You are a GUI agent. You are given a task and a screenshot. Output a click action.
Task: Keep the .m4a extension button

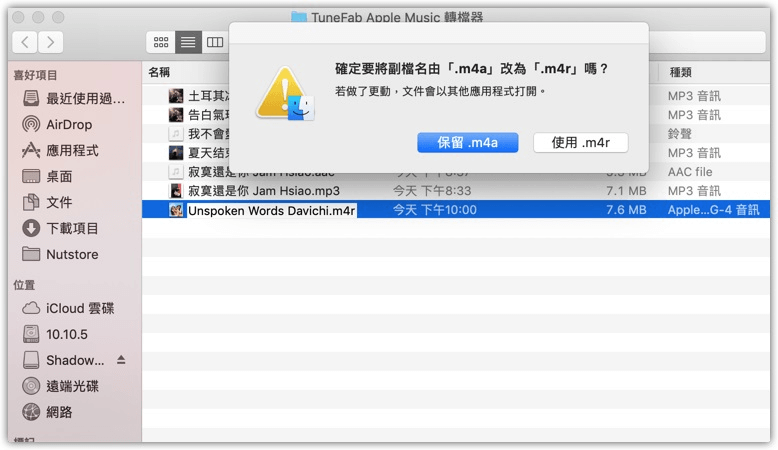tap(467, 143)
